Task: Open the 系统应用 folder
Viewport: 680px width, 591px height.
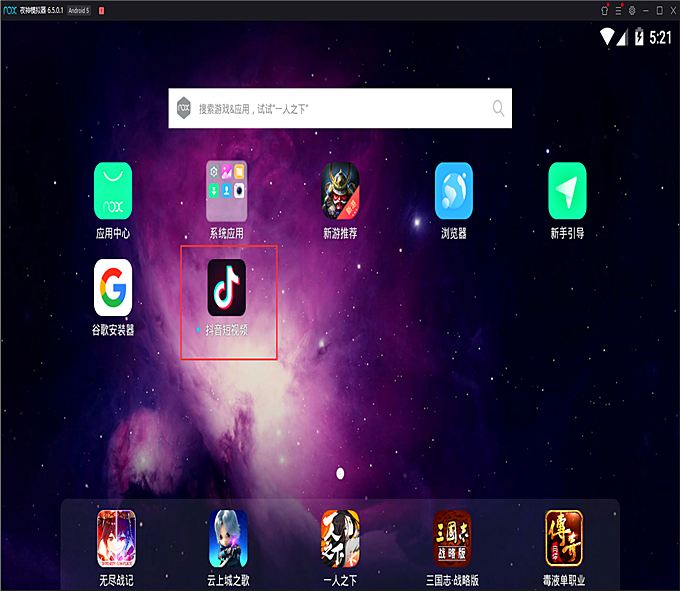Action: (x=226, y=191)
